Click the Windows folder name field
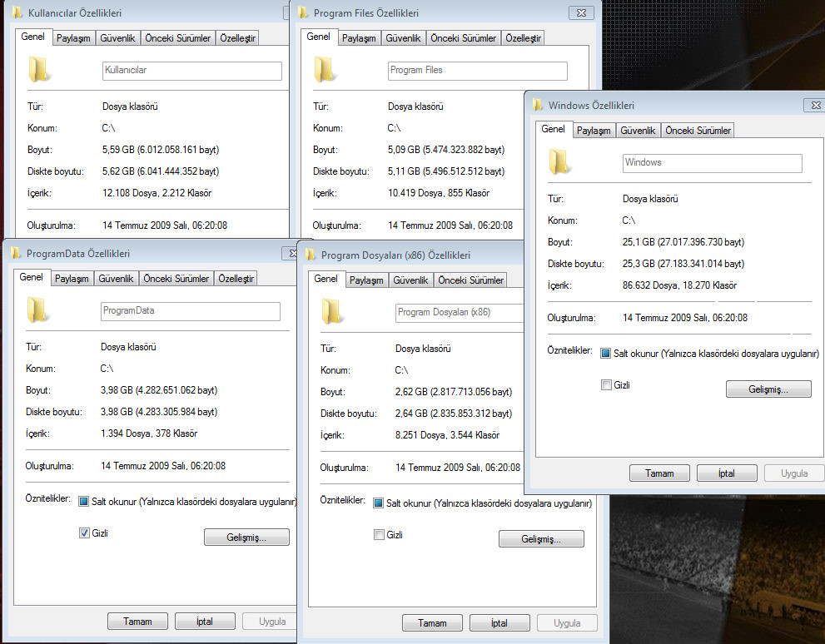 point(713,163)
